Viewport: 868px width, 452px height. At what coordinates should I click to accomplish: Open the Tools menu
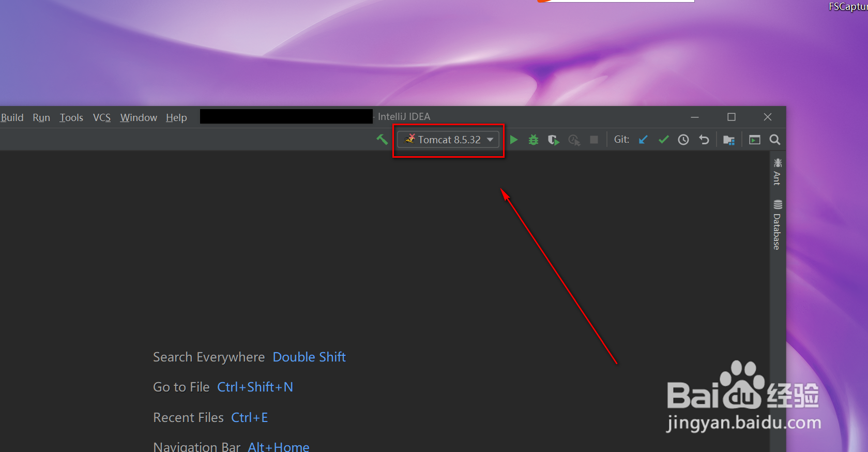point(71,117)
